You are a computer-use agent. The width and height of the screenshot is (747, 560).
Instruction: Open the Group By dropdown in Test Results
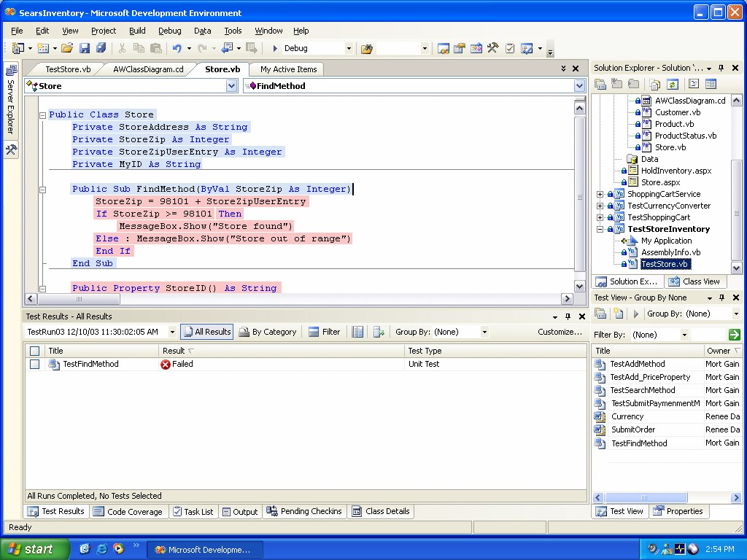[x=484, y=332]
